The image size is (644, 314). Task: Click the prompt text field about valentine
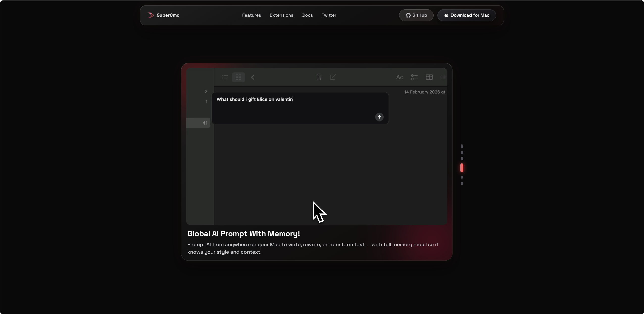(x=300, y=108)
